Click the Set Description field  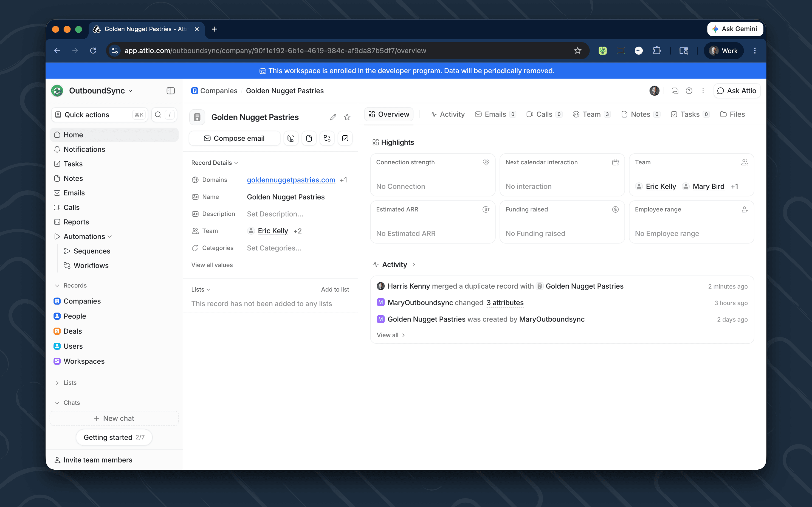click(275, 214)
